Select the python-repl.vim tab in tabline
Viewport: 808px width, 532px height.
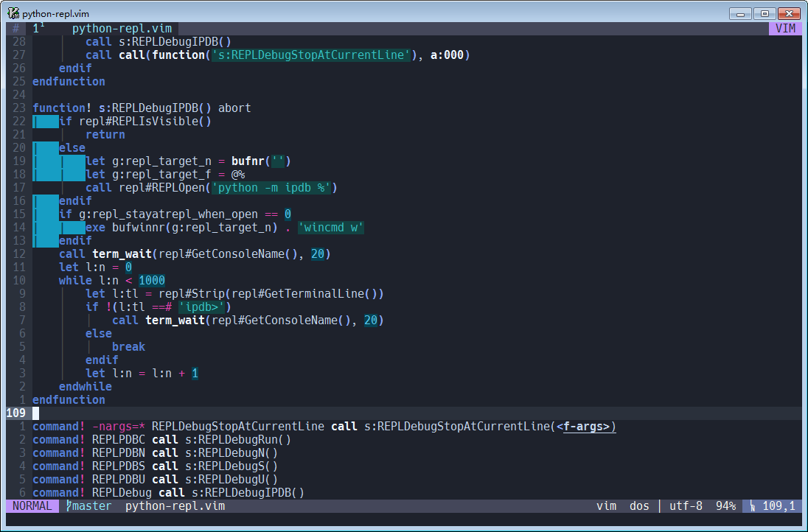[x=122, y=28]
